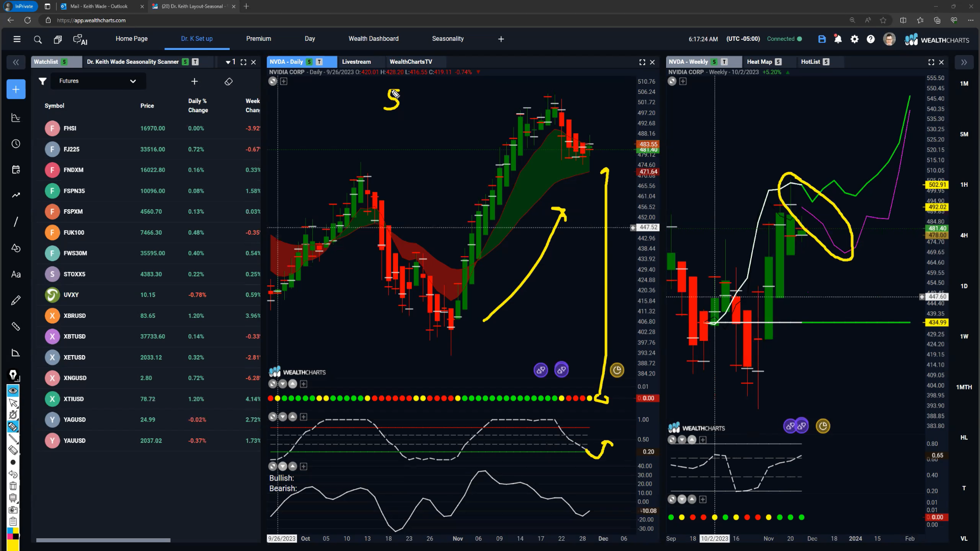Save the layout with floppy icon
The width and height of the screenshot is (980, 551).
(x=822, y=39)
